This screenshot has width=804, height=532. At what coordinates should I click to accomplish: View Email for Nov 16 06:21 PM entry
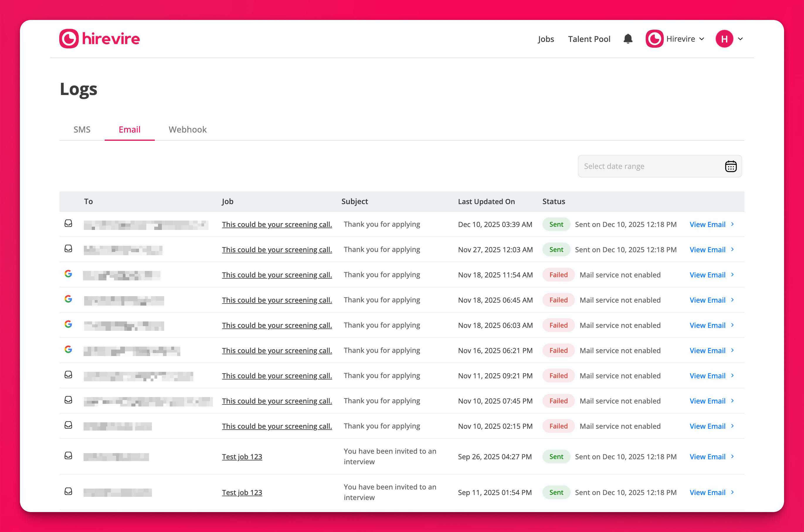pos(707,350)
